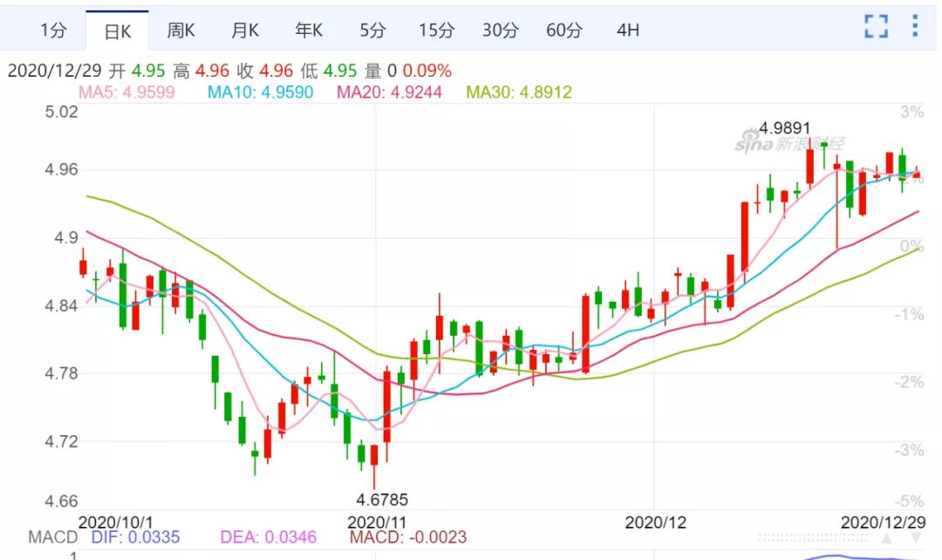Image resolution: width=942 pixels, height=560 pixels.
Task: Click the 2020/12 x-axis date
Action: [655, 522]
